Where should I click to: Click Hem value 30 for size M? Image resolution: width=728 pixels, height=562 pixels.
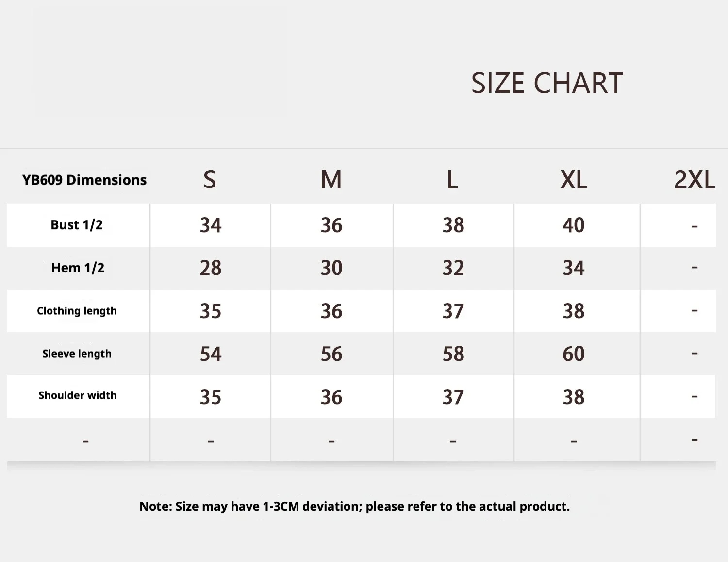point(331,268)
